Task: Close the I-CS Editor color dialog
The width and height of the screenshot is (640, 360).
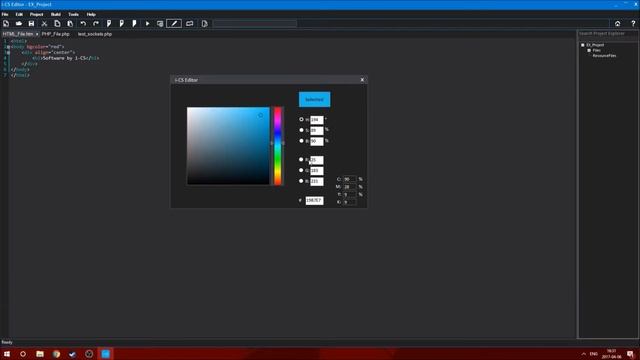Action: coord(362,80)
